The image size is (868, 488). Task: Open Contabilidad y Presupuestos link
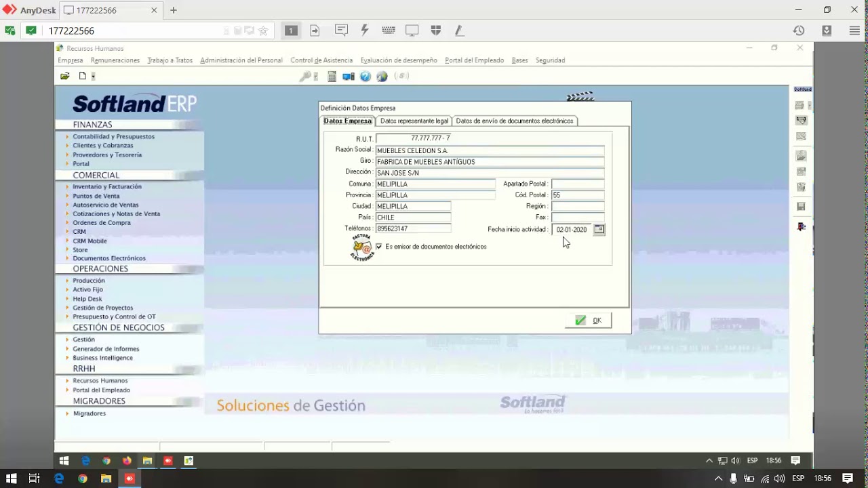113,136
